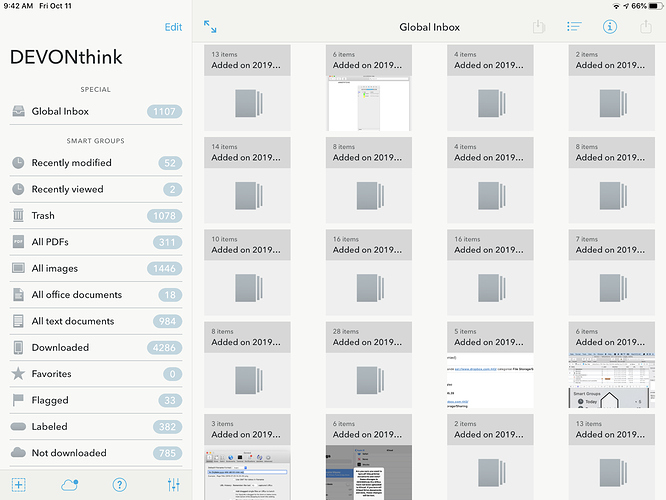Tap the move-into-group toolbar icon
Image resolution: width=666 pixels, height=500 pixels.
pyautogui.click(x=539, y=27)
